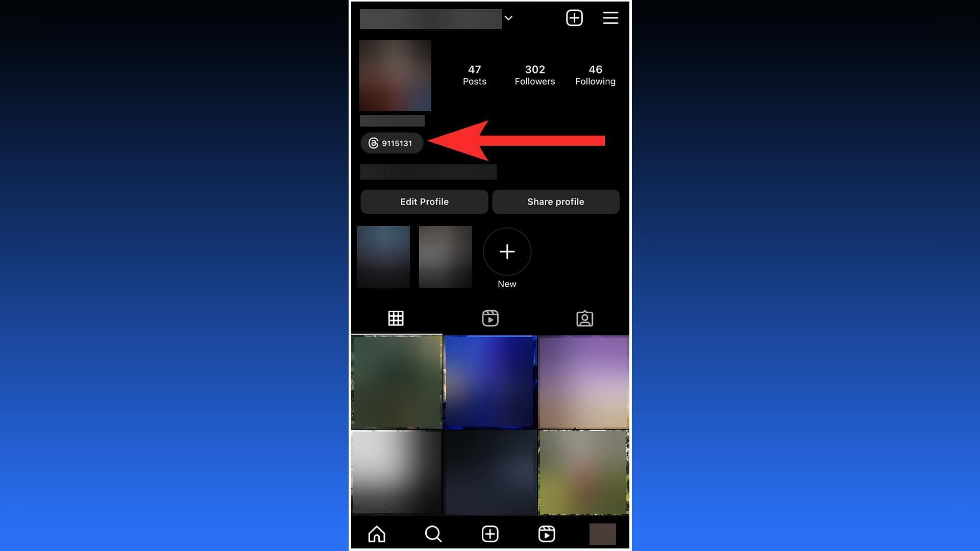Tap the Reels camera icon in nav bar

point(547,534)
